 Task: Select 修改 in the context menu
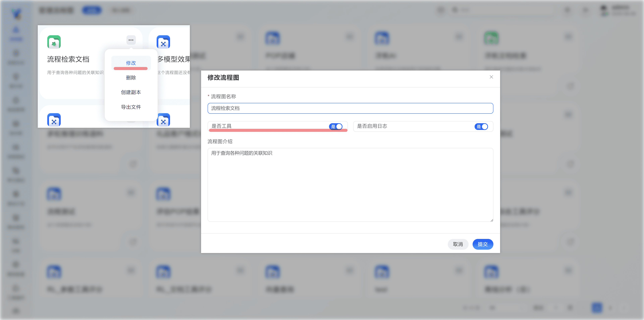pyautogui.click(x=131, y=63)
